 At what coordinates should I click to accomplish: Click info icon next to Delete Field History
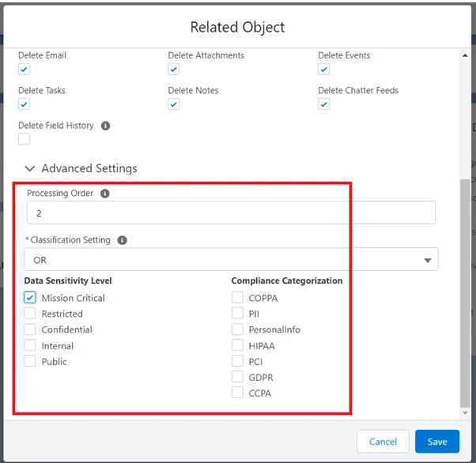[x=106, y=126]
